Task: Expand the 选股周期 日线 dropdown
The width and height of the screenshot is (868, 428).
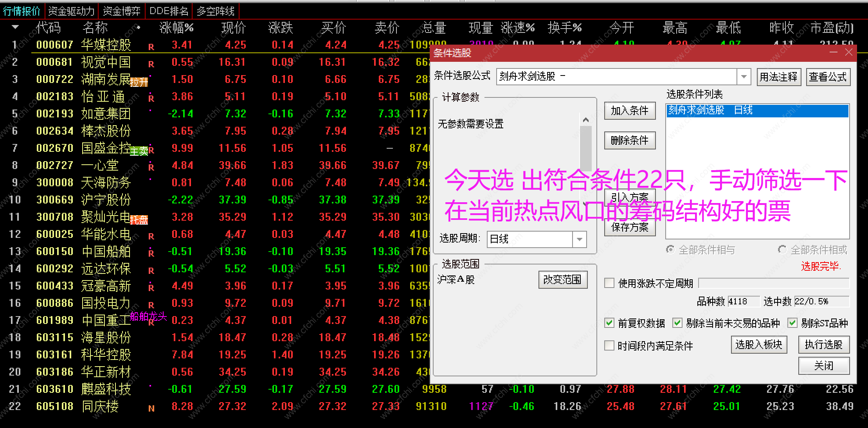Action: click(580, 239)
